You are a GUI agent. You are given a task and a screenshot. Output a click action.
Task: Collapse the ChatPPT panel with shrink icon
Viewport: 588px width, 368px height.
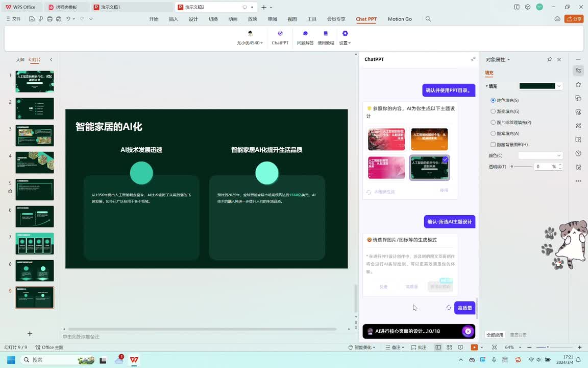(473, 59)
